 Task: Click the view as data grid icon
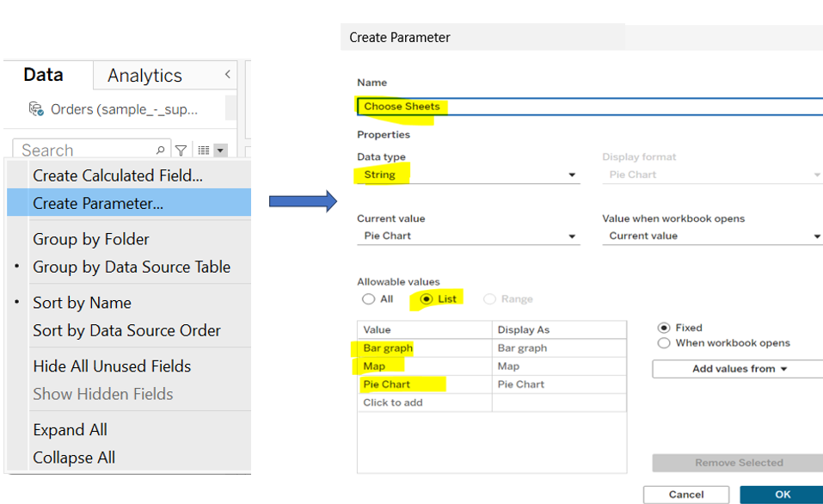[203, 151]
